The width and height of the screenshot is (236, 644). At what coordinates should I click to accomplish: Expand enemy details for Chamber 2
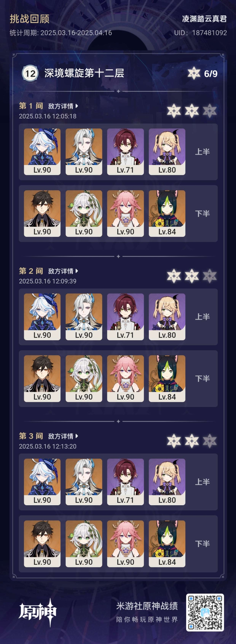click(63, 271)
